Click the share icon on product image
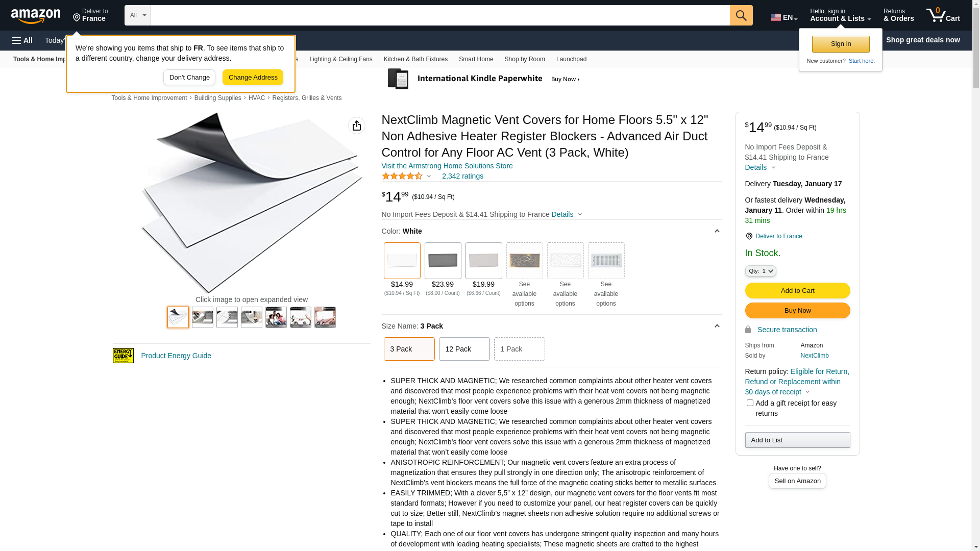Viewport: 980px width, 551px height. (x=357, y=126)
